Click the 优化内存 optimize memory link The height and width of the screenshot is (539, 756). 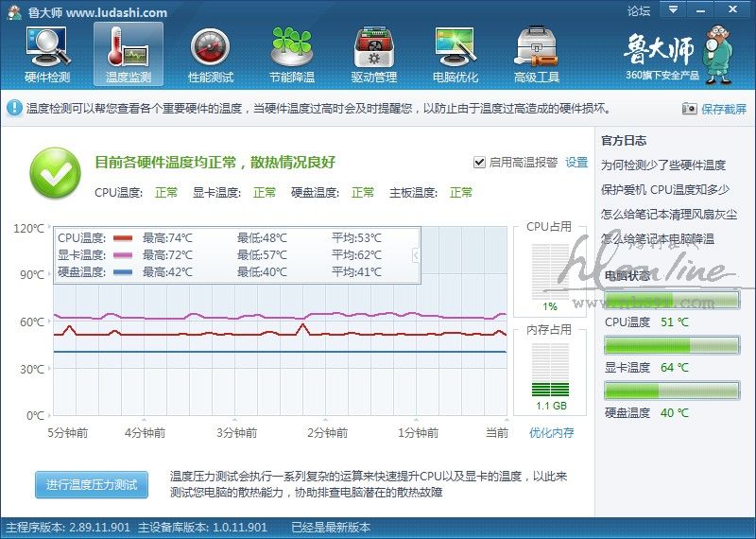[551, 433]
